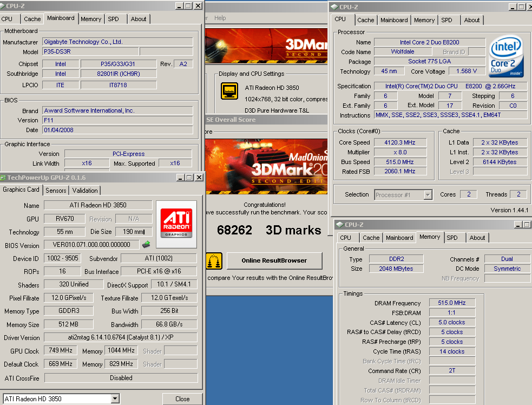The width and height of the screenshot is (532, 405).
Task: Click the Command Rate 2T value
Action: (x=452, y=371)
